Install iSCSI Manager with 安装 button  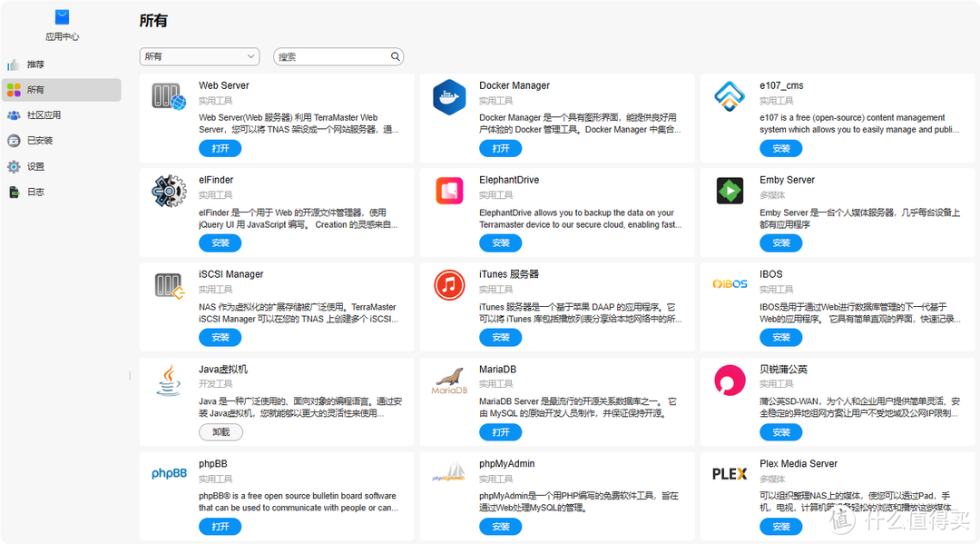220,337
